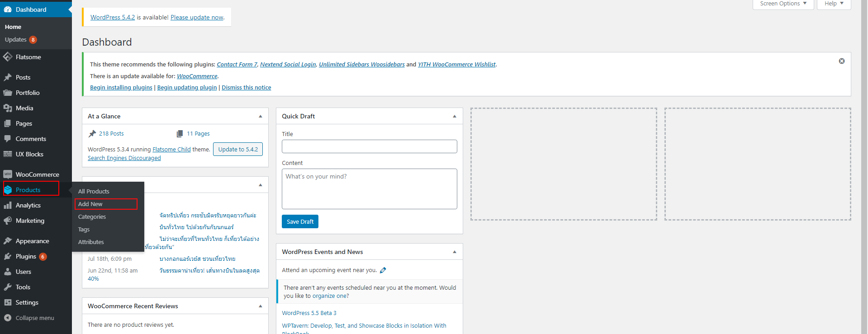The image size is (868, 334).
Task: Collapse WooCommerce Recent Reviews widget
Action: click(261, 306)
